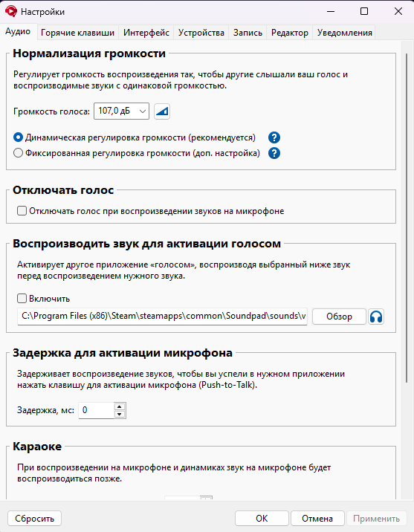Click the voice volume level ramp icon
This screenshot has height=532, width=414.
click(162, 111)
